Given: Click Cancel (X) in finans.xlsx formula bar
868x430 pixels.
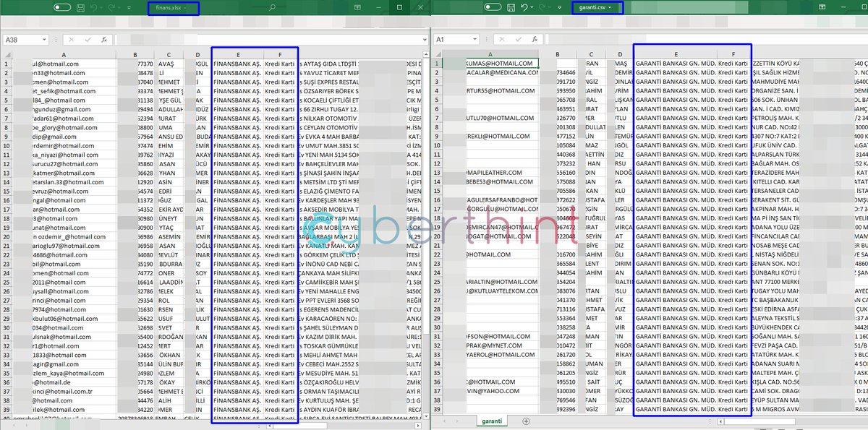Looking at the screenshot, I should tap(72, 40).
